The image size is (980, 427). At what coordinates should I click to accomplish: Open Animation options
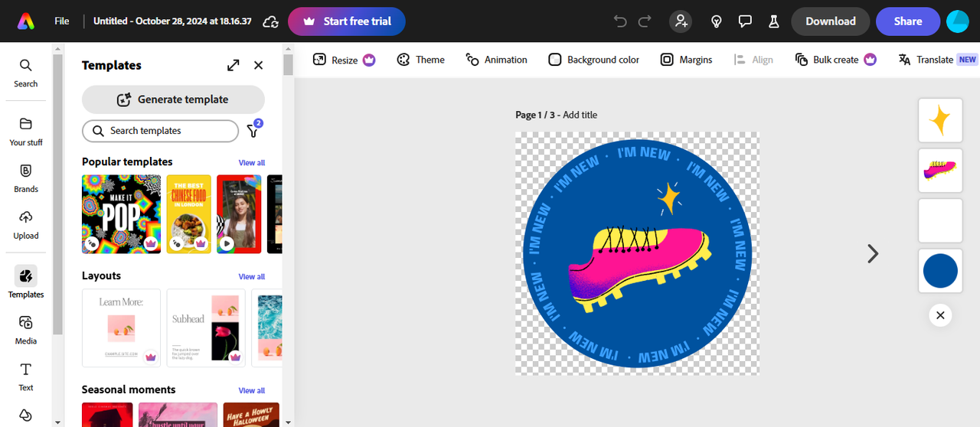point(496,60)
